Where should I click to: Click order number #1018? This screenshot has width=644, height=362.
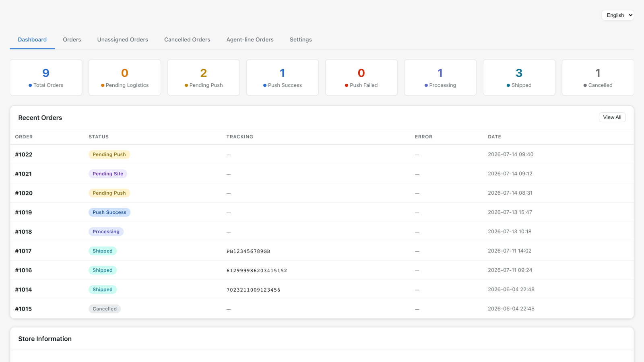click(23, 232)
